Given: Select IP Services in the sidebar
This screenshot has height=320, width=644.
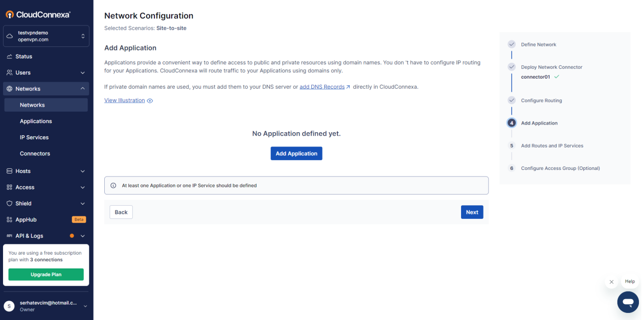Looking at the screenshot, I should (x=34, y=138).
